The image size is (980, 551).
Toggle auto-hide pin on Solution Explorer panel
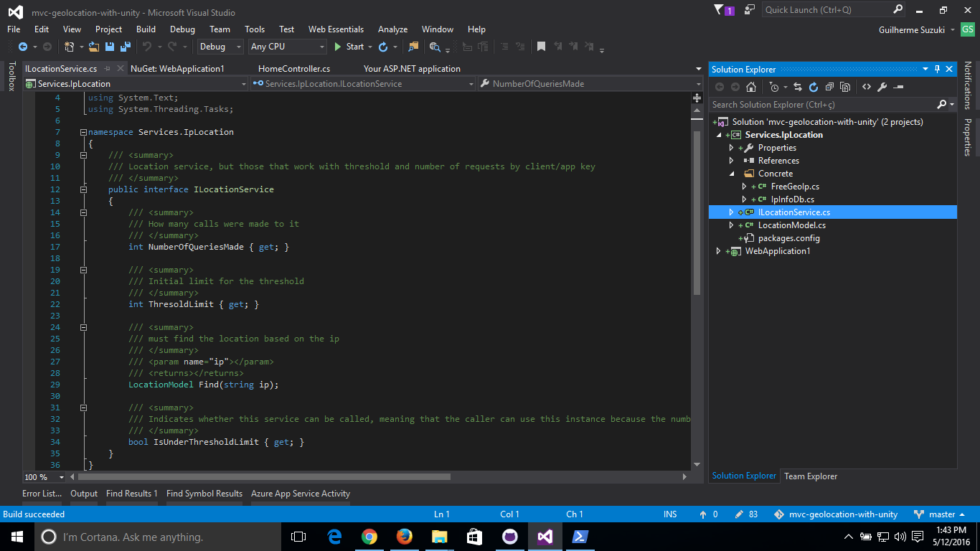[x=937, y=69]
